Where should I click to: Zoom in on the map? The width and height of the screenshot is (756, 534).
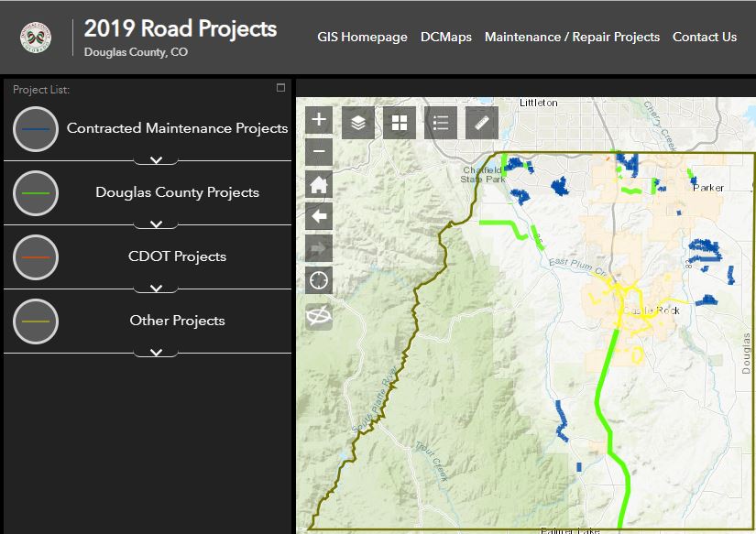coord(319,120)
